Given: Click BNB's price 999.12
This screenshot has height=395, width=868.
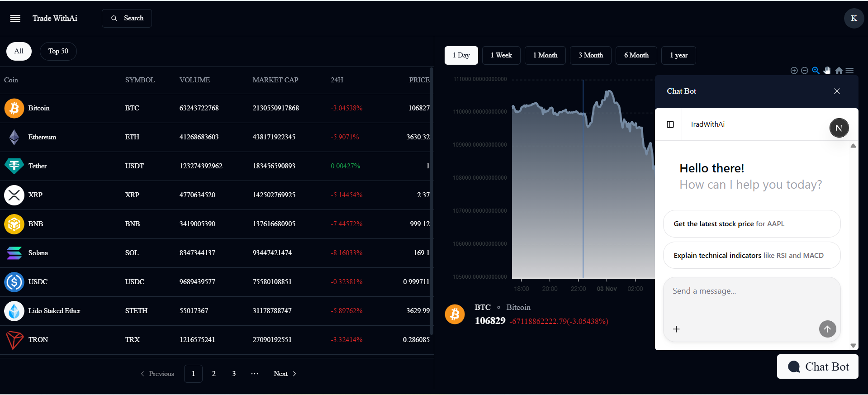Looking at the screenshot, I should click(x=420, y=224).
